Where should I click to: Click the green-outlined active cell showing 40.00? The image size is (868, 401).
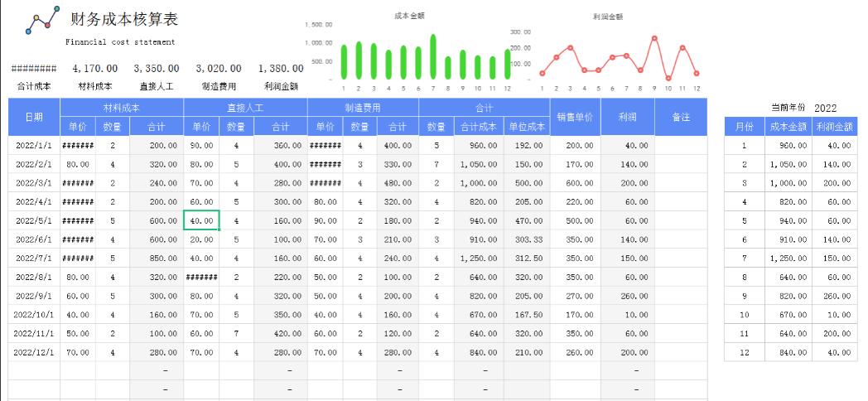201,221
